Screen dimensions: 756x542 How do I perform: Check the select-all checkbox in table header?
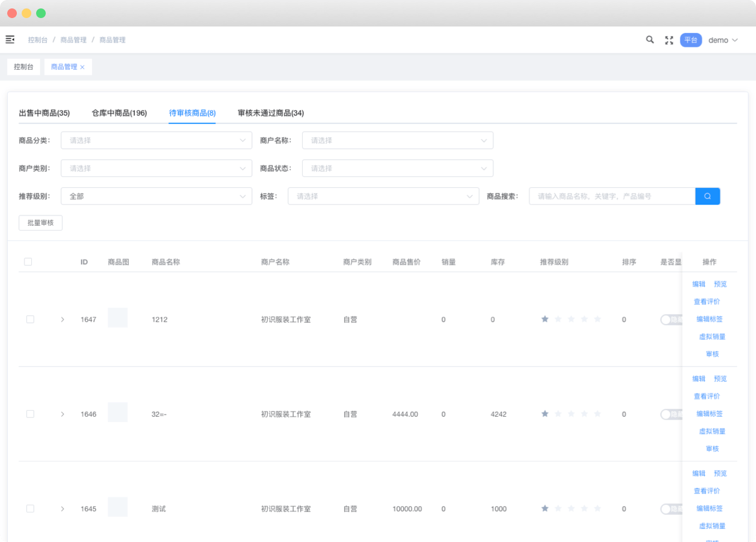pyautogui.click(x=28, y=262)
